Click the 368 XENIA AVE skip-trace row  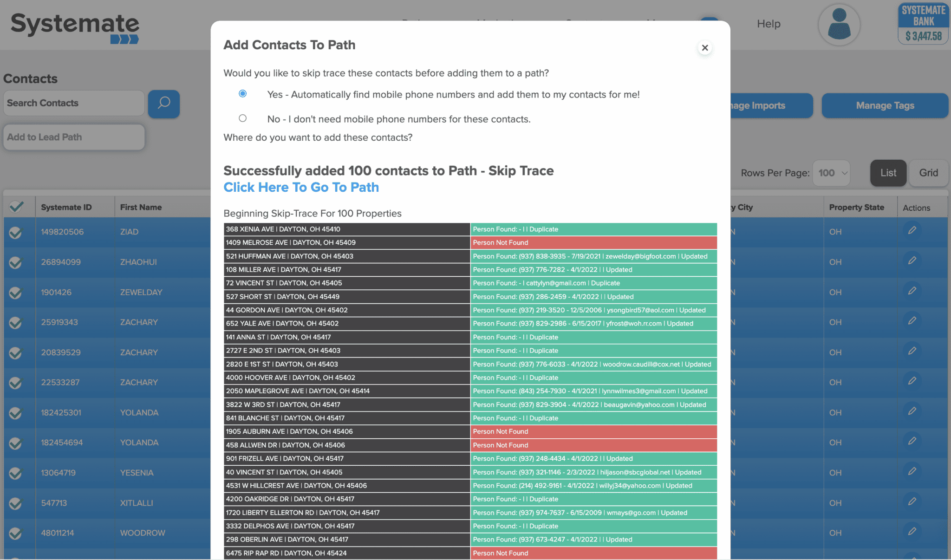470,229
